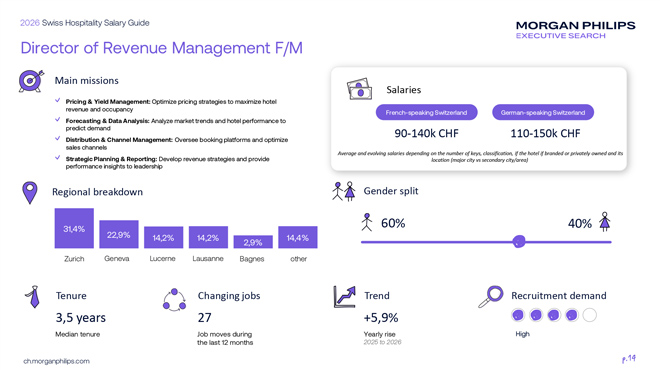Click the +5,9% trend value
This screenshot has width=660, height=370.
click(381, 317)
